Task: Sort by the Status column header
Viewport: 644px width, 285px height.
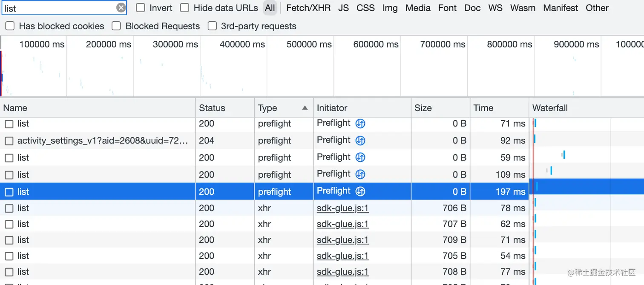Action: point(212,108)
